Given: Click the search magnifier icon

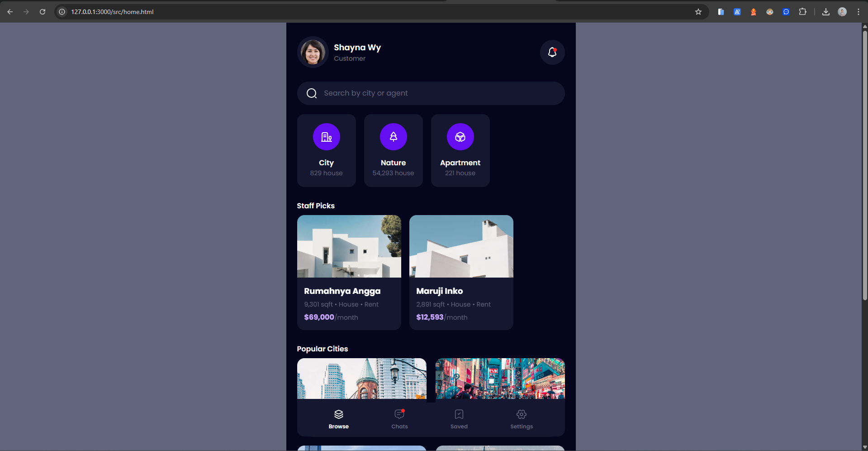Looking at the screenshot, I should click(312, 93).
